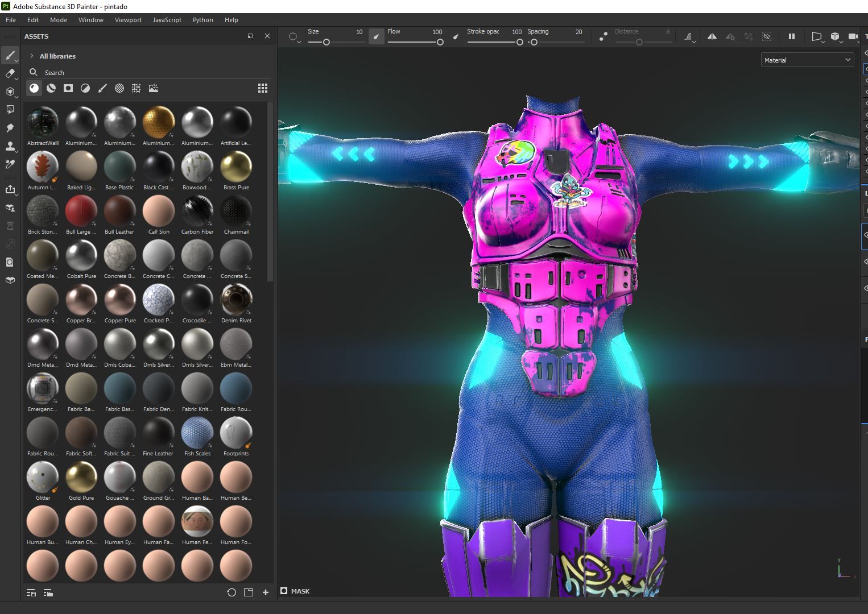This screenshot has width=868, height=614.
Task: Select the Projection tool cube icon
Action: [x=10, y=92]
